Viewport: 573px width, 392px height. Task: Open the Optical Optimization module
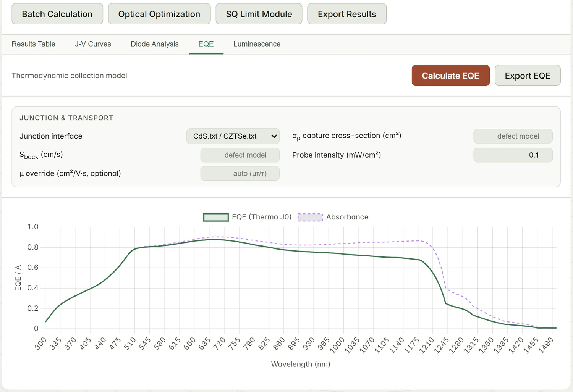click(x=159, y=14)
